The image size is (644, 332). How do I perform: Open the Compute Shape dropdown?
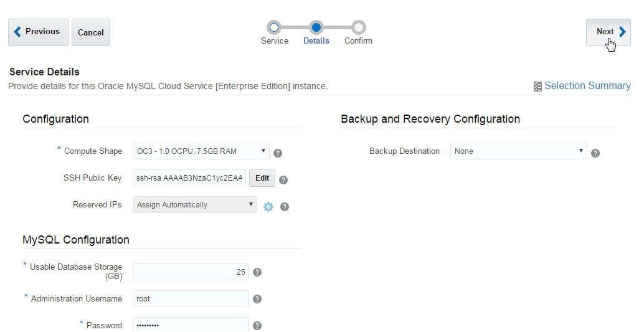click(x=201, y=151)
